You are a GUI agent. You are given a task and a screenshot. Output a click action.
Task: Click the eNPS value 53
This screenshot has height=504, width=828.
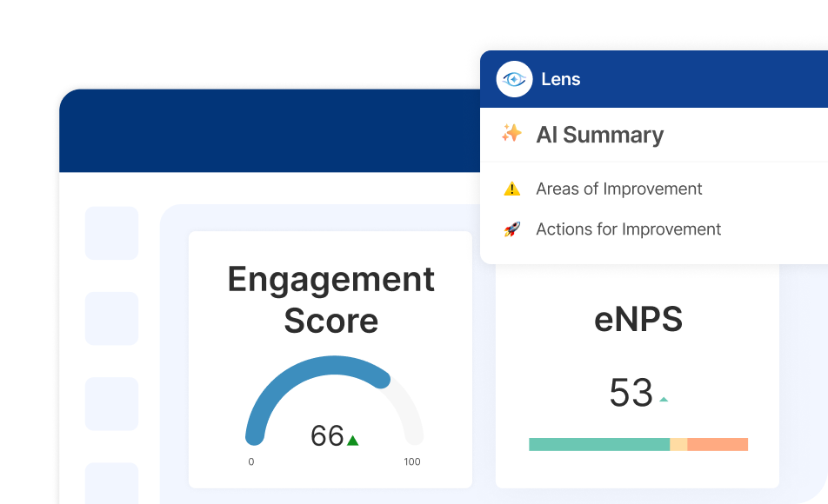click(631, 393)
